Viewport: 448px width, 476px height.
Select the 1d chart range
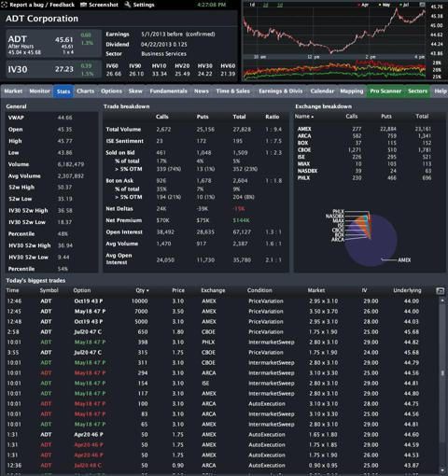pyautogui.click(x=252, y=5)
